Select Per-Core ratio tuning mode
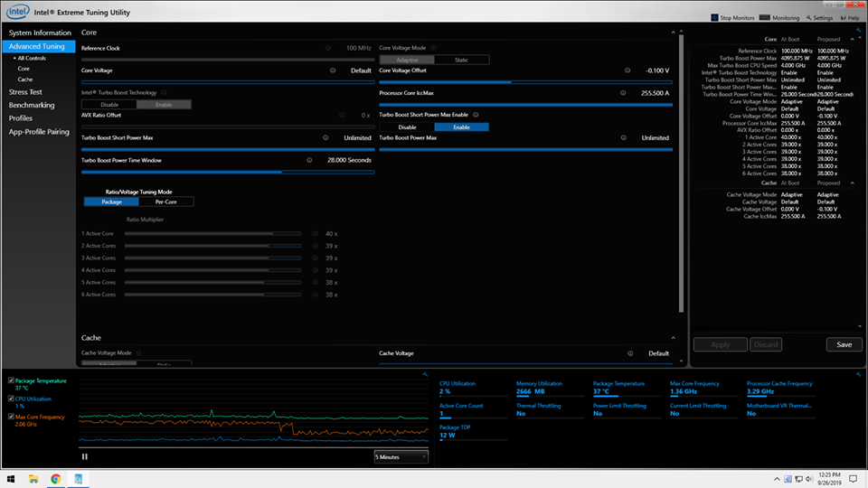Screen dimensions: 868x488 click(x=166, y=202)
